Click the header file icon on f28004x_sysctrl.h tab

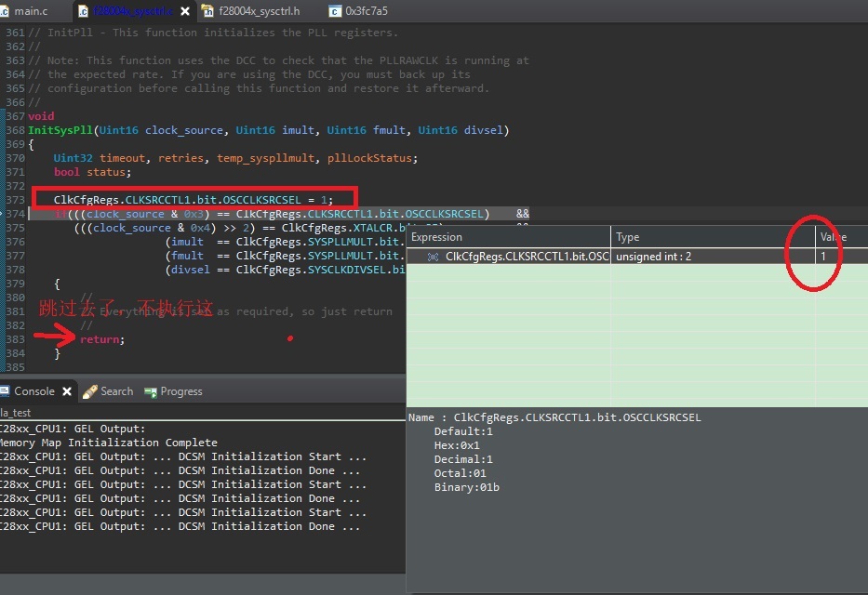coord(207,11)
